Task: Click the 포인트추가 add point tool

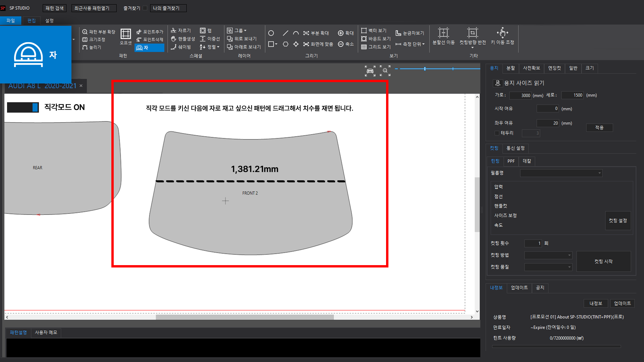Action: [150, 32]
